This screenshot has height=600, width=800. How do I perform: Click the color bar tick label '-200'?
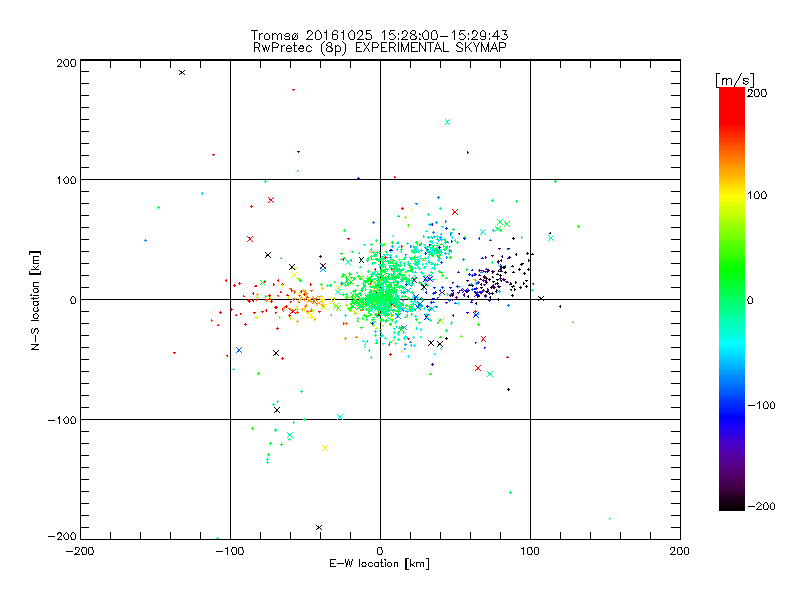coord(761,507)
